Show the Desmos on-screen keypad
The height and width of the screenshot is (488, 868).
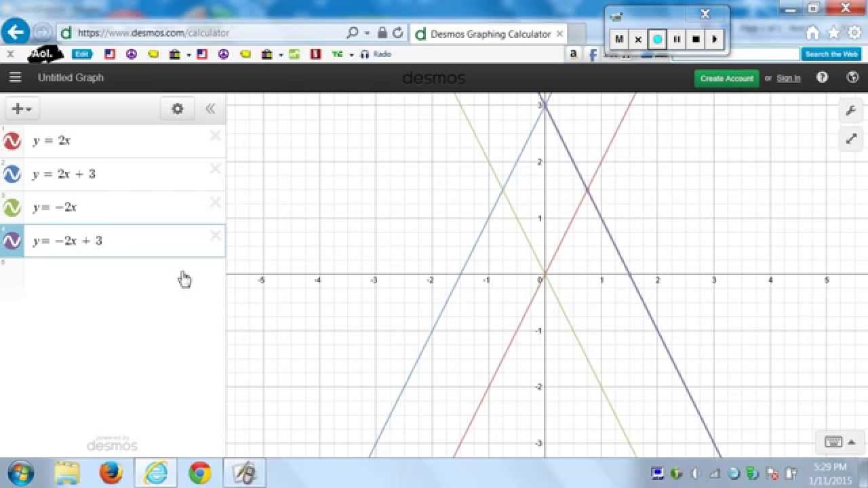pos(833,442)
